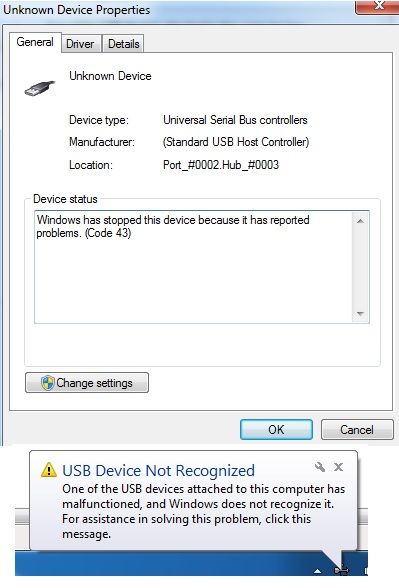Screen dimensions: 399x588
Task: Click the Change settings button
Action: [87, 382]
